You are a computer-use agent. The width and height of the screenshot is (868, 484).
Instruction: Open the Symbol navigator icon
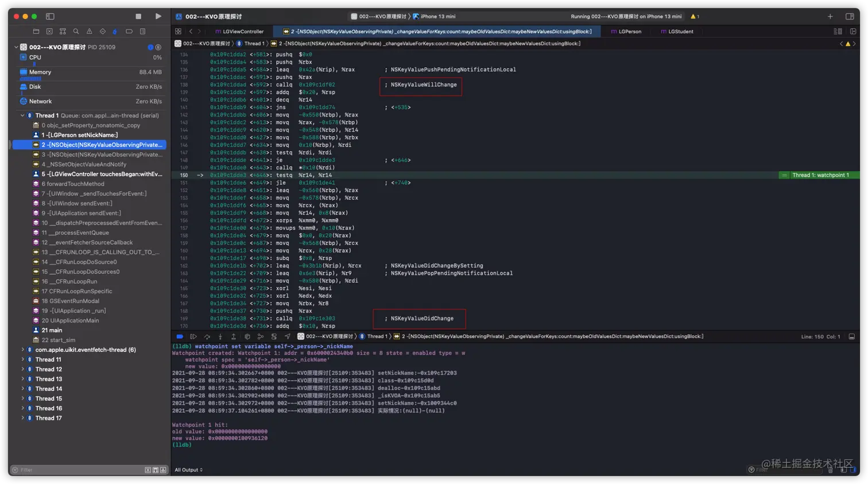coord(63,32)
